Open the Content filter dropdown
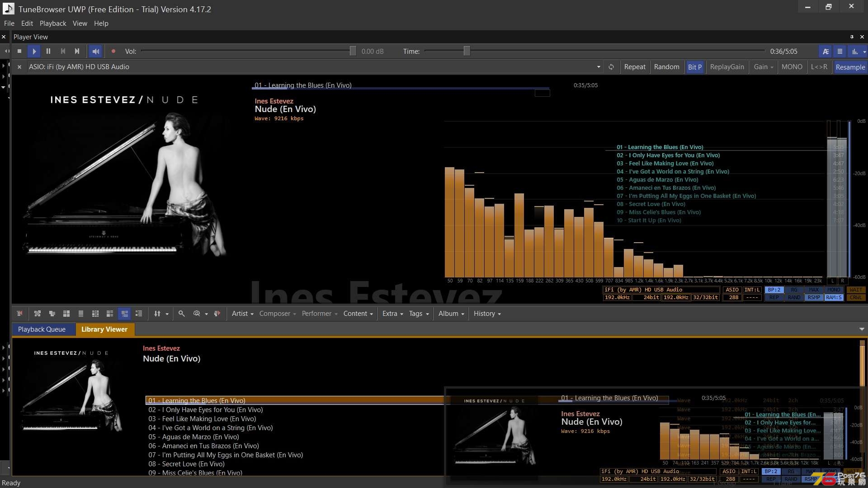868x488 pixels. [358, 314]
